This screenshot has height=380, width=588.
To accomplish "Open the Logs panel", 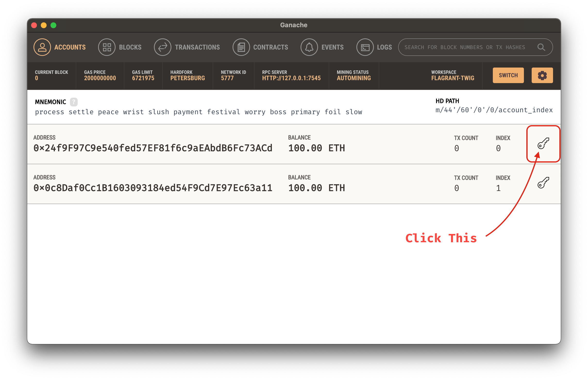I will tap(375, 47).
